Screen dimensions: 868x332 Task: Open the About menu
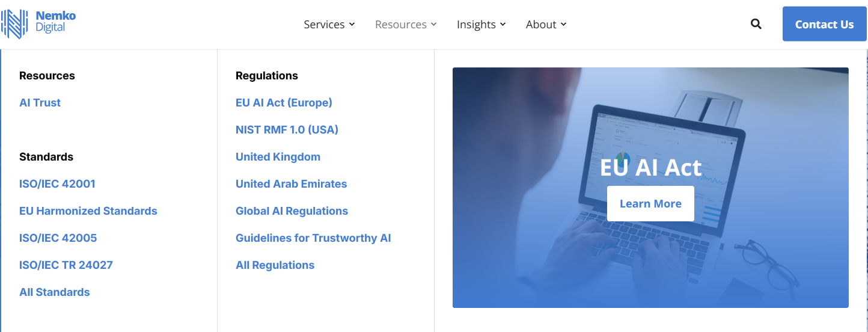click(546, 25)
